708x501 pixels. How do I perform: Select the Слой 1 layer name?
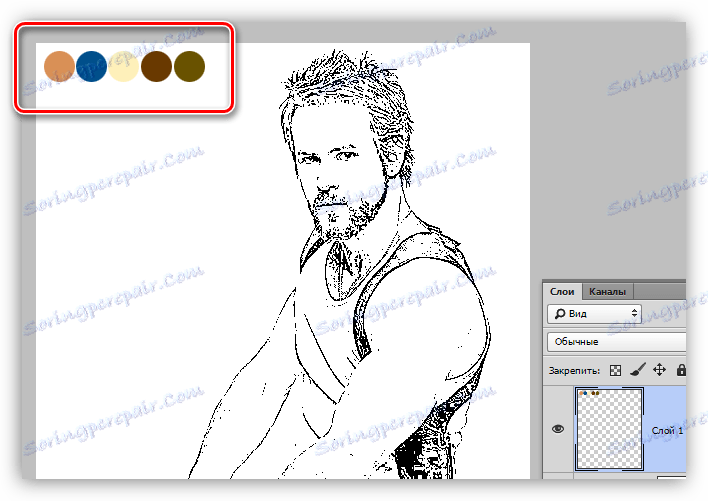click(x=667, y=431)
